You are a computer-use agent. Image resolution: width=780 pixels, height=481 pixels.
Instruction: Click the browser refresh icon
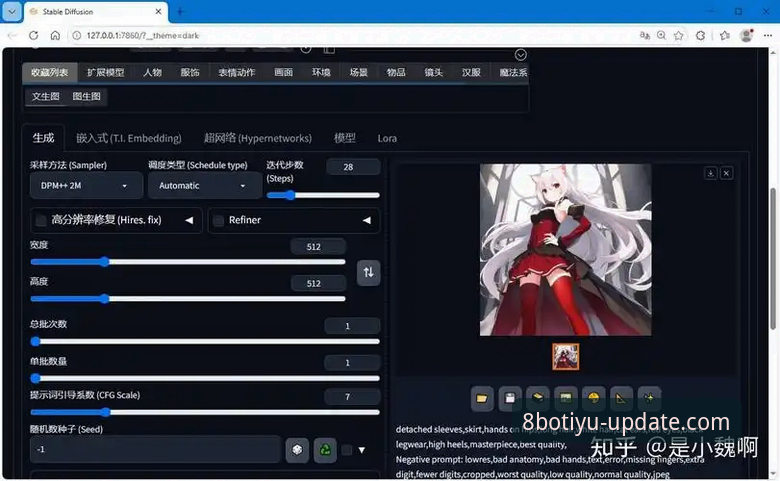(x=33, y=35)
